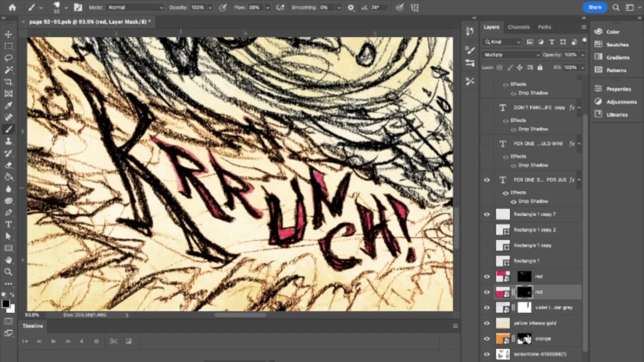Open the Timeline panel tab
The image size is (644, 362).
[x=32, y=326]
